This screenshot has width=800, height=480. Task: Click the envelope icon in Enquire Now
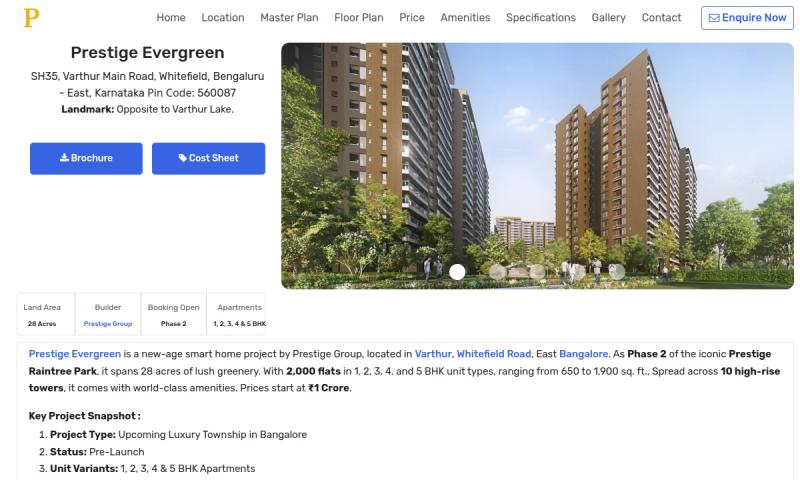[x=714, y=18]
